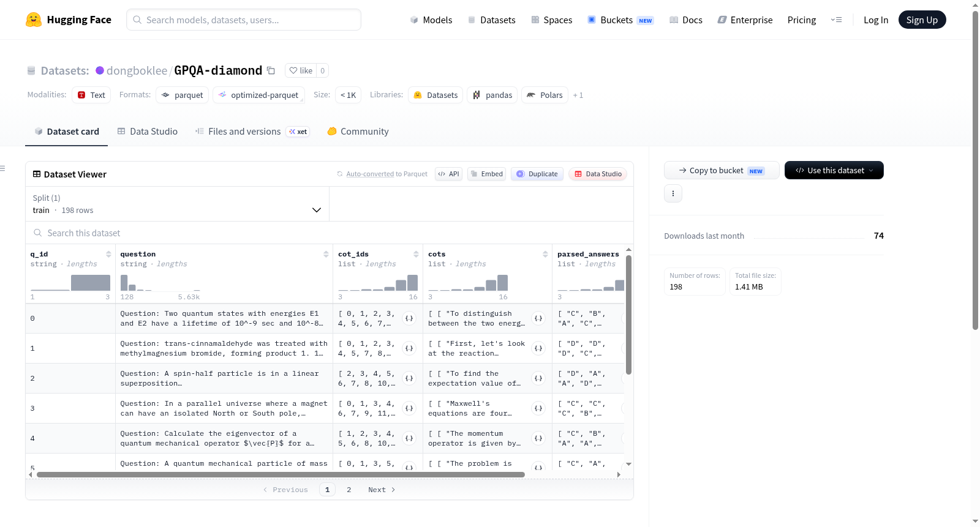Focus the search models, datasets, users field
Image resolution: width=980 pixels, height=527 pixels.
[244, 20]
